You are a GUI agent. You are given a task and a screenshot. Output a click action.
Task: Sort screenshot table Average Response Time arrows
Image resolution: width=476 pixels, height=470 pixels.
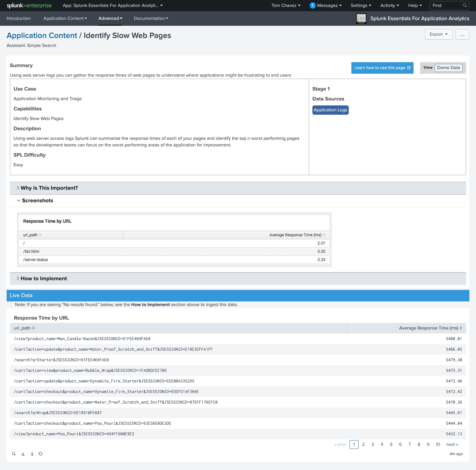point(324,235)
